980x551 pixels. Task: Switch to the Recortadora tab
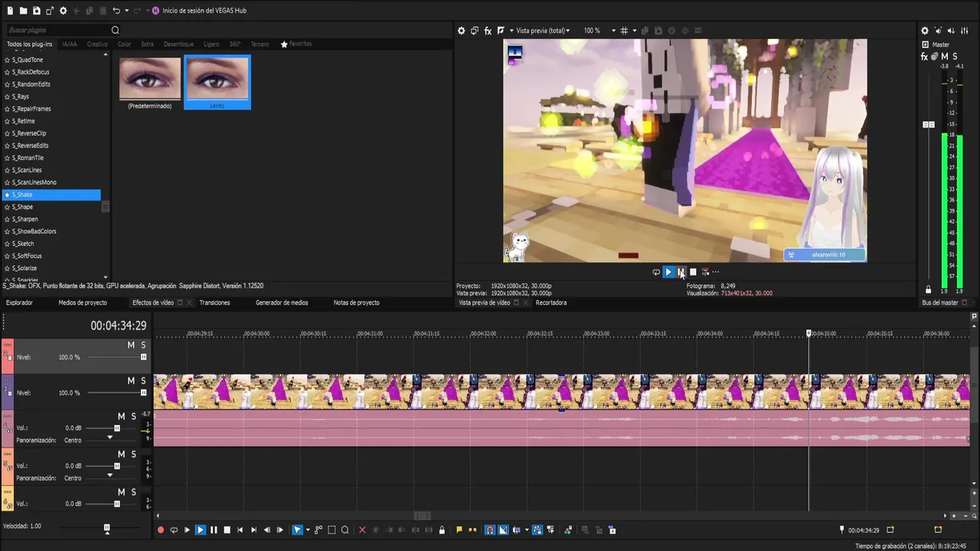(551, 303)
